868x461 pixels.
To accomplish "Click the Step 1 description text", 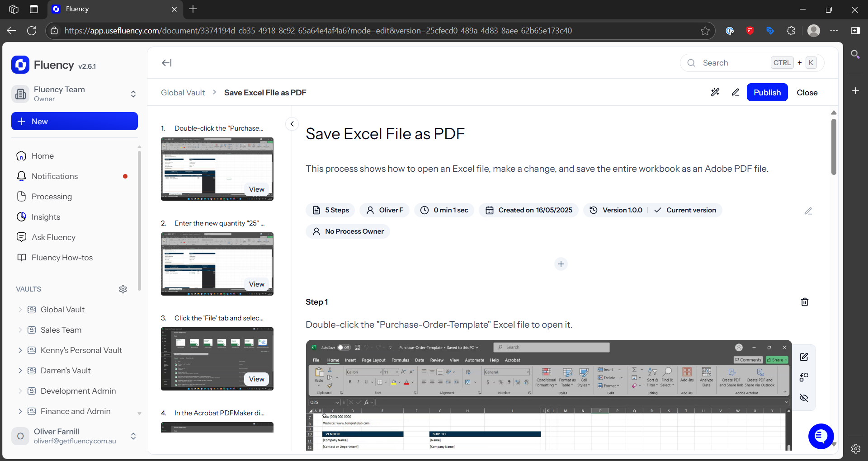I will click(x=439, y=325).
